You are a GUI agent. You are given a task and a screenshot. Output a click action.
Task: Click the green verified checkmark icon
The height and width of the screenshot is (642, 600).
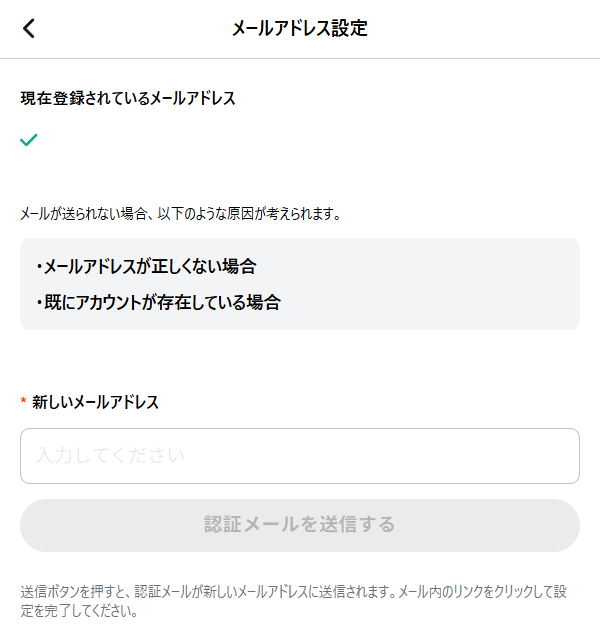pos(29,140)
